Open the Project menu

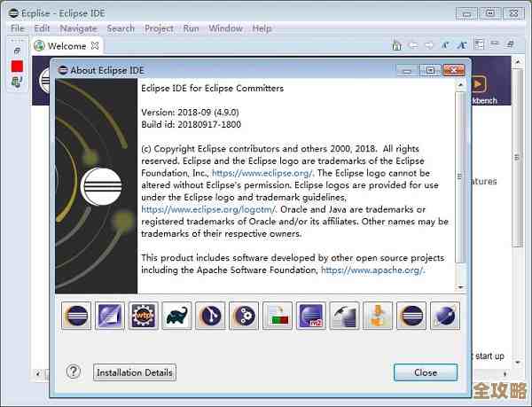tap(159, 28)
